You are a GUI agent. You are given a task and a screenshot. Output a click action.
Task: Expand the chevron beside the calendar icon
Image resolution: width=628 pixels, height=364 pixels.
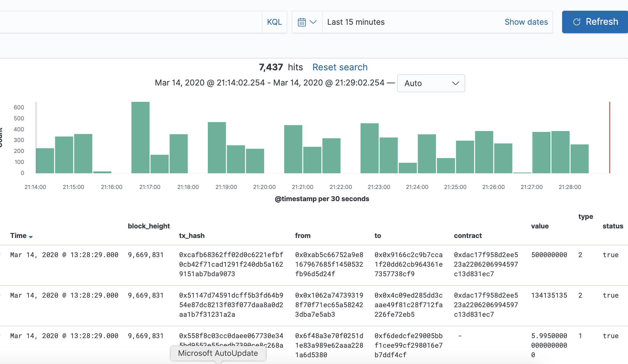(313, 22)
